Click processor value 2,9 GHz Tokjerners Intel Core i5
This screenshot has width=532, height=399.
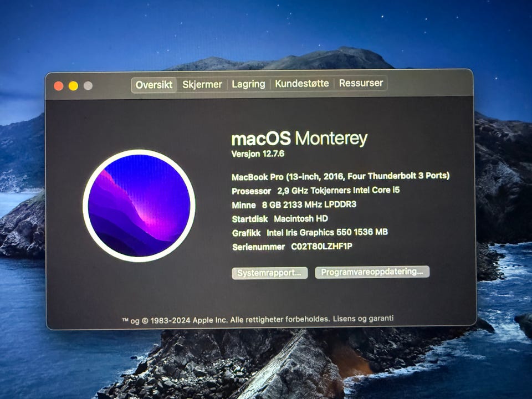point(339,190)
